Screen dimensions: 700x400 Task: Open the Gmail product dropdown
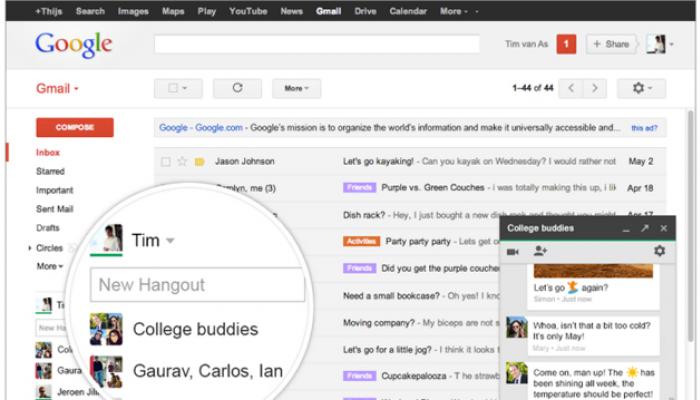[57, 88]
